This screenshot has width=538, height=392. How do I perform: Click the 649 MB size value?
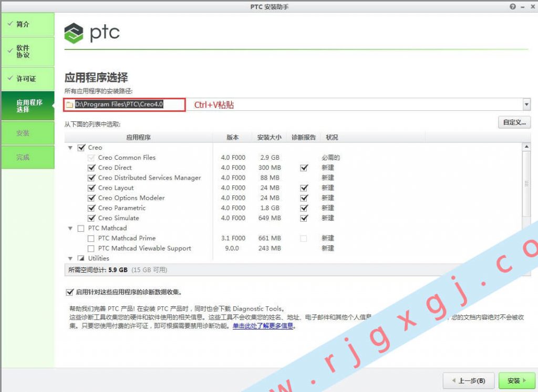[270, 218]
